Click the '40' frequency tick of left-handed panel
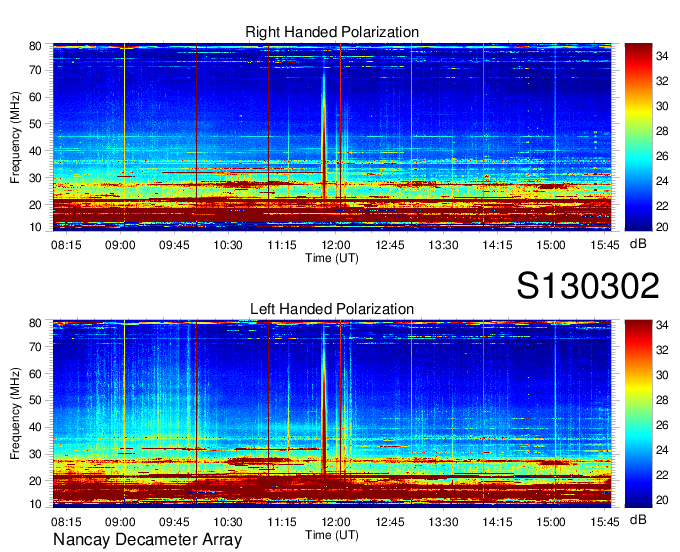Image resolution: width=680 pixels, height=552 pixels. [35, 427]
